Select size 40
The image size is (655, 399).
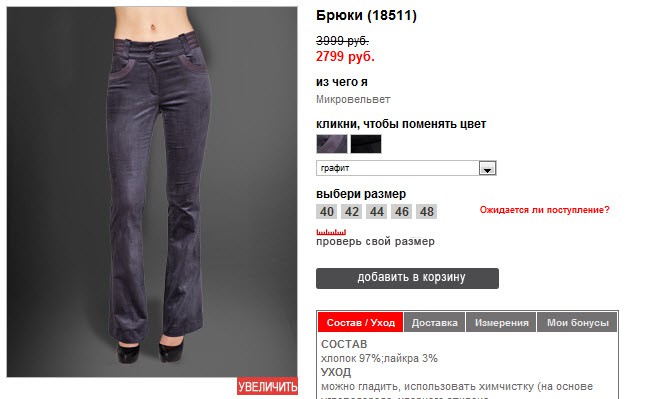point(327,211)
